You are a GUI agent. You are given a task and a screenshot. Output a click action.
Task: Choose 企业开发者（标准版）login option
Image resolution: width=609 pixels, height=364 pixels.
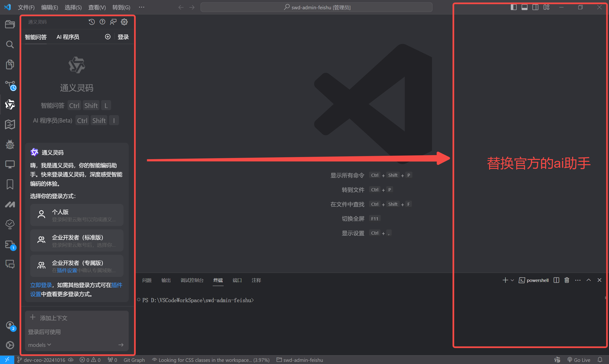pos(77,240)
